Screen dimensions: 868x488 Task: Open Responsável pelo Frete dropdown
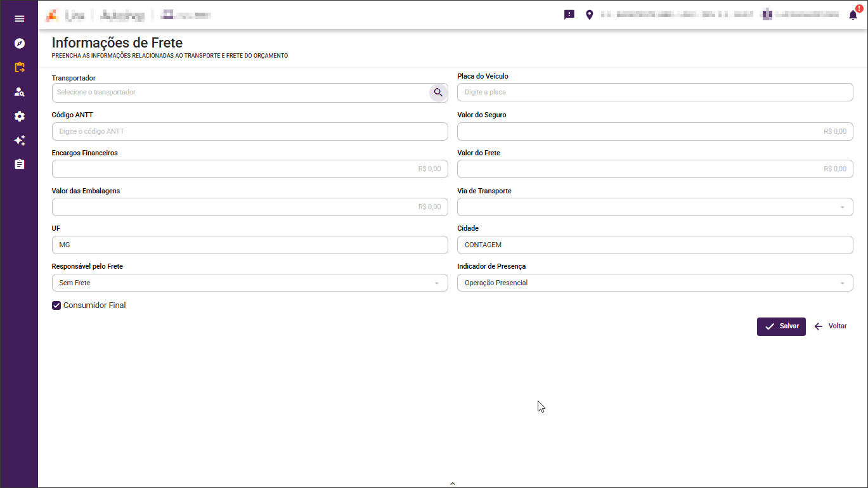click(x=250, y=283)
